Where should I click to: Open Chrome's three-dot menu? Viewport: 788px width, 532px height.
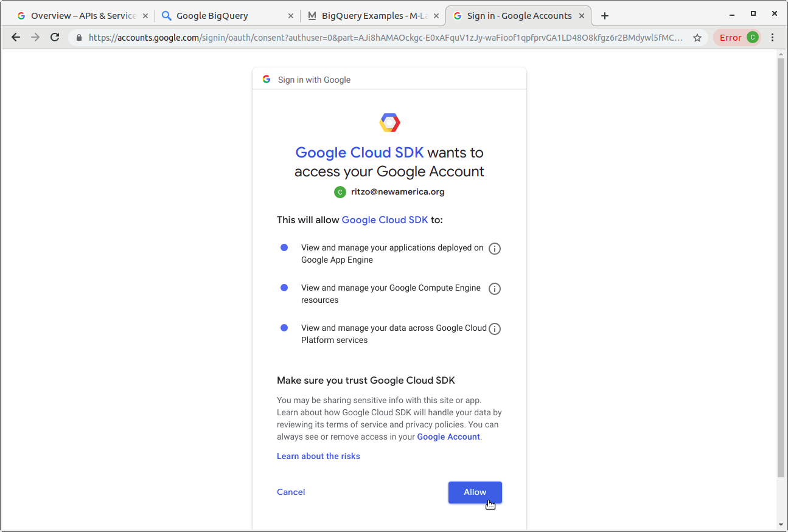pyautogui.click(x=773, y=37)
